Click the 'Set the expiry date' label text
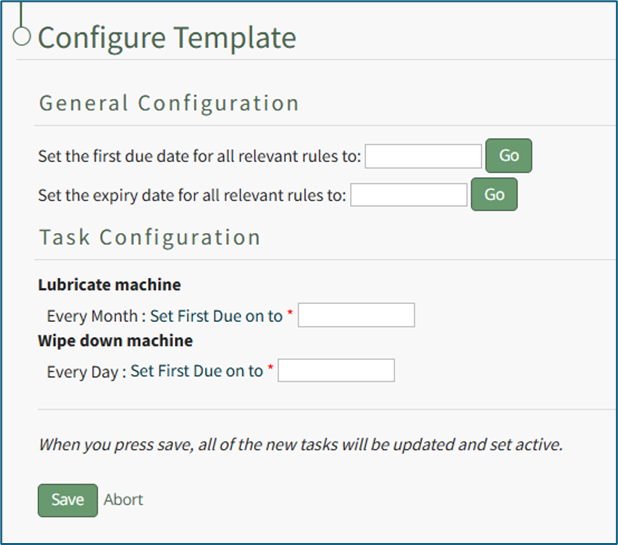618x545 pixels. pyautogui.click(x=192, y=195)
